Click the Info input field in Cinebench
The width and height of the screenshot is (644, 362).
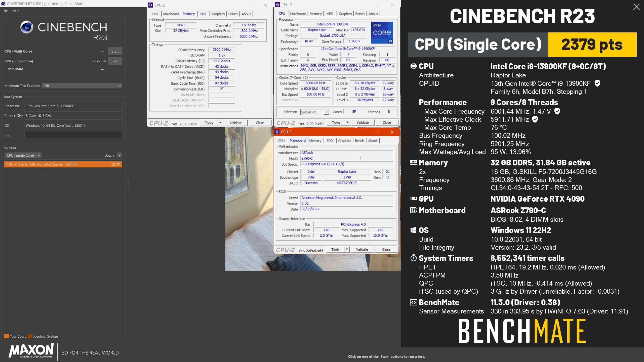click(73, 135)
